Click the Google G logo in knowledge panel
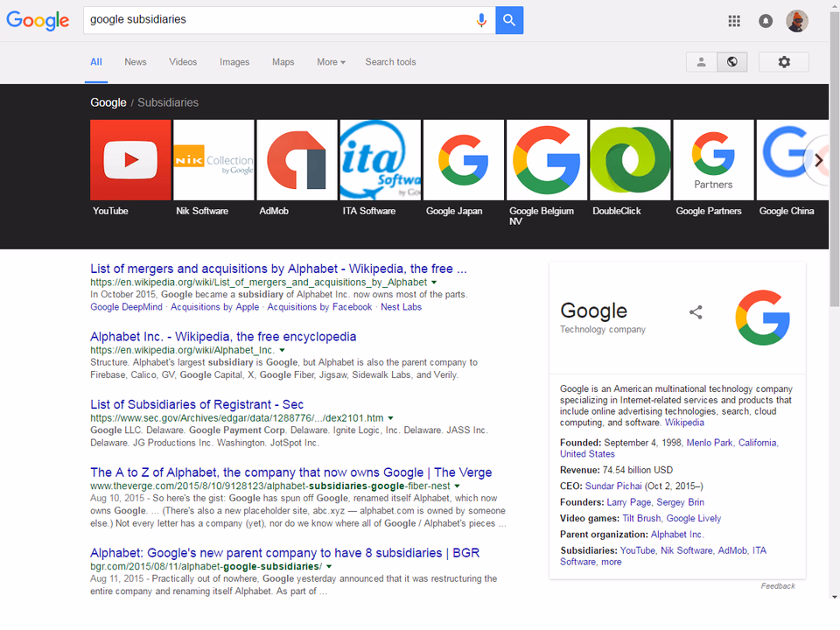 coord(763,318)
